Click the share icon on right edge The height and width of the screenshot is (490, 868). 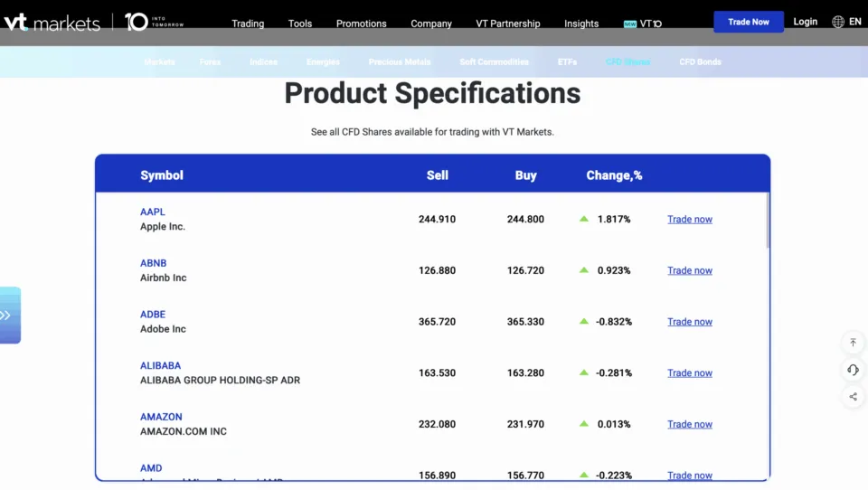(x=853, y=397)
